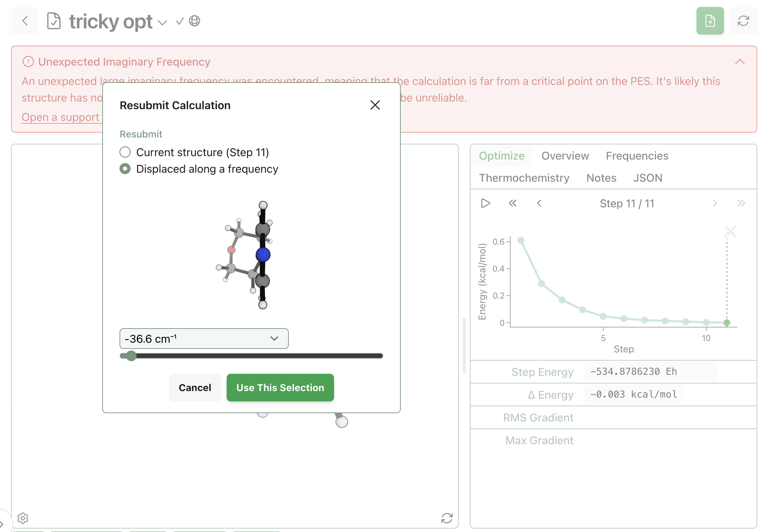Image resolution: width=769 pixels, height=532 pixels.
Task: Collapse the imaginary frequency warning banner
Action: (740, 62)
